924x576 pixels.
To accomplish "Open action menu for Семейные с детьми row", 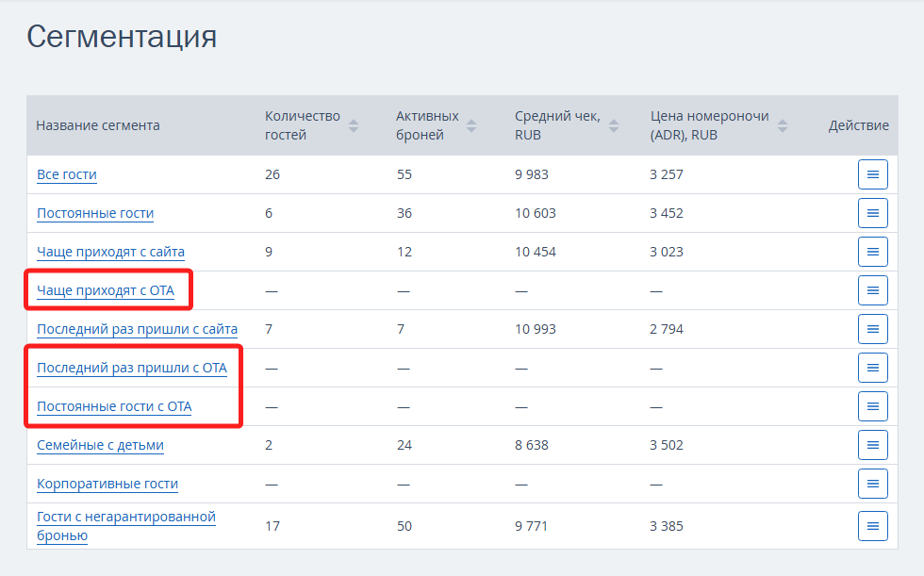I will coord(873,445).
